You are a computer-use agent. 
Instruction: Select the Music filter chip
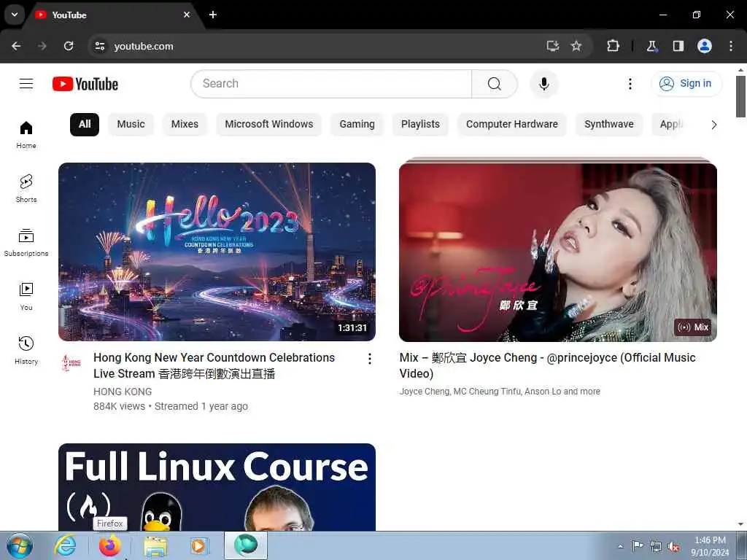click(131, 124)
